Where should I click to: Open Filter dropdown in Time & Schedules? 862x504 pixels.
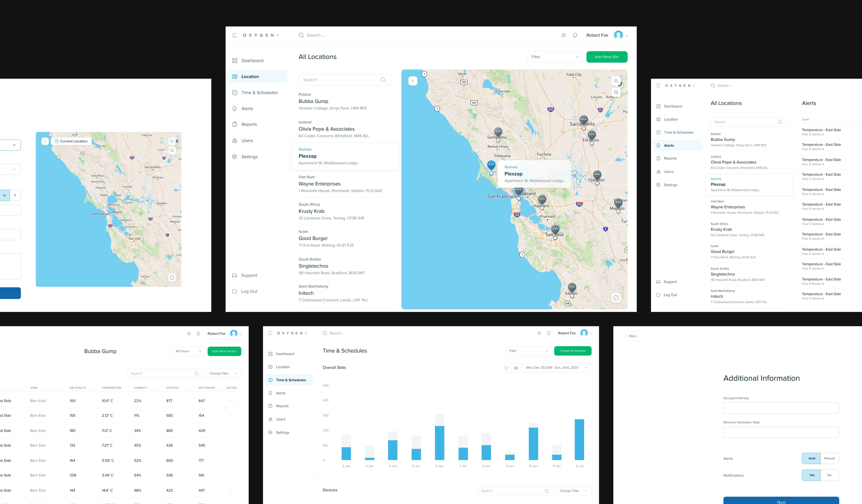(529, 351)
